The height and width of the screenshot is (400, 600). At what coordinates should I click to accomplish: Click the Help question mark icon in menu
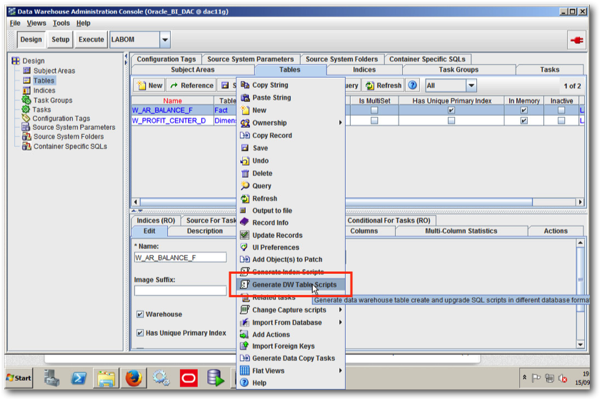pyautogui.click(x=245, y=383)
